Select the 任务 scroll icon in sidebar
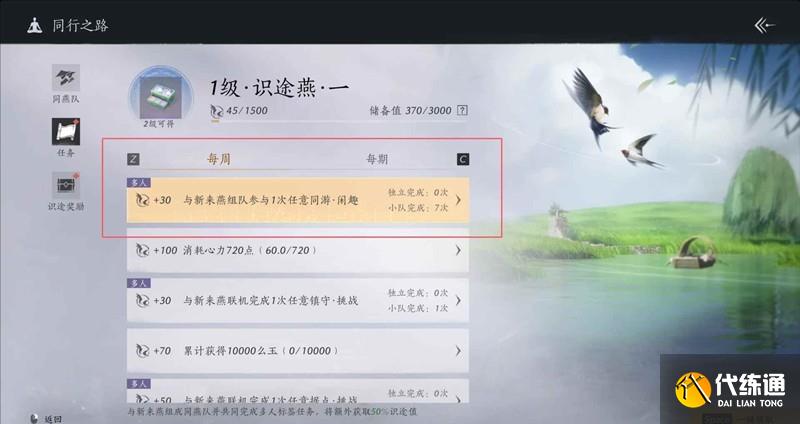This screenshot has height=424, width=800. 66,132
